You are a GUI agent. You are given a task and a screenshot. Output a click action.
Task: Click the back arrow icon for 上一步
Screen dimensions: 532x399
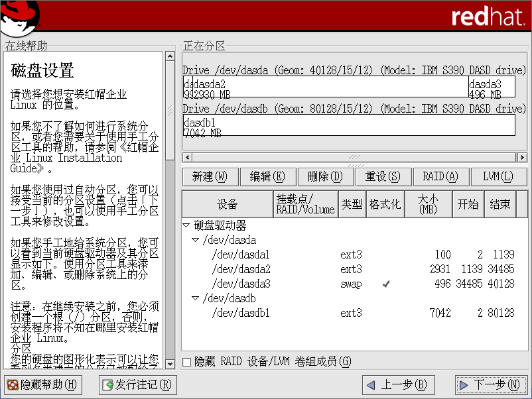point(371,385)
